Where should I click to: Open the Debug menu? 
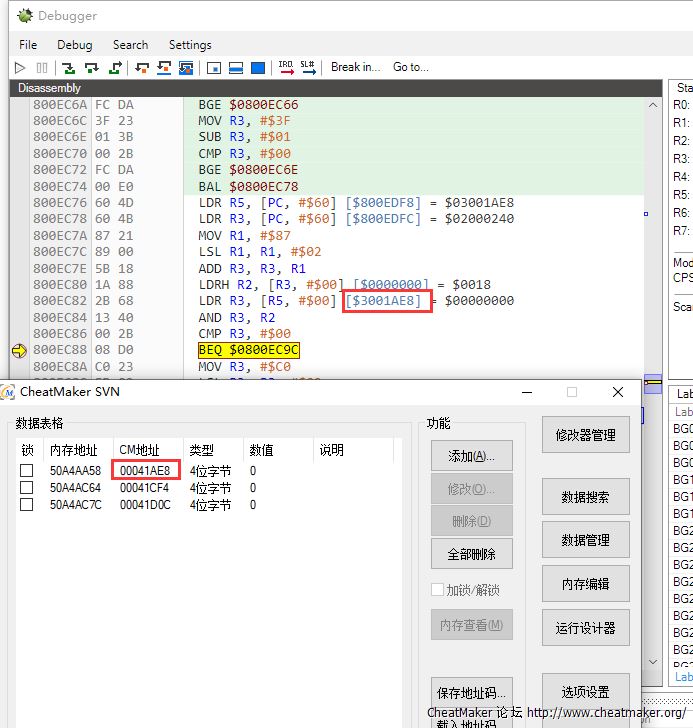[x=75, y=45]
